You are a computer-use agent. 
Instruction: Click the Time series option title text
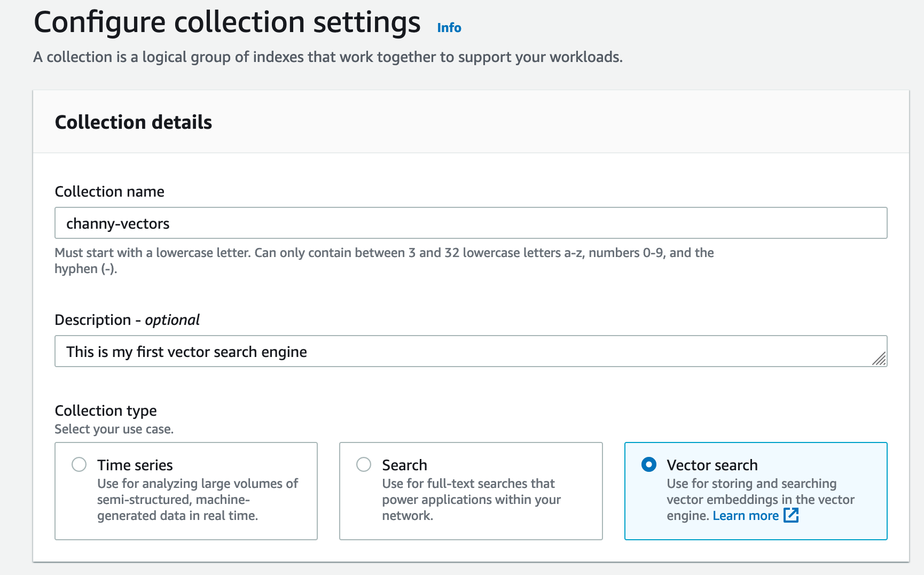pyautogui.click(x=135, y=465)
